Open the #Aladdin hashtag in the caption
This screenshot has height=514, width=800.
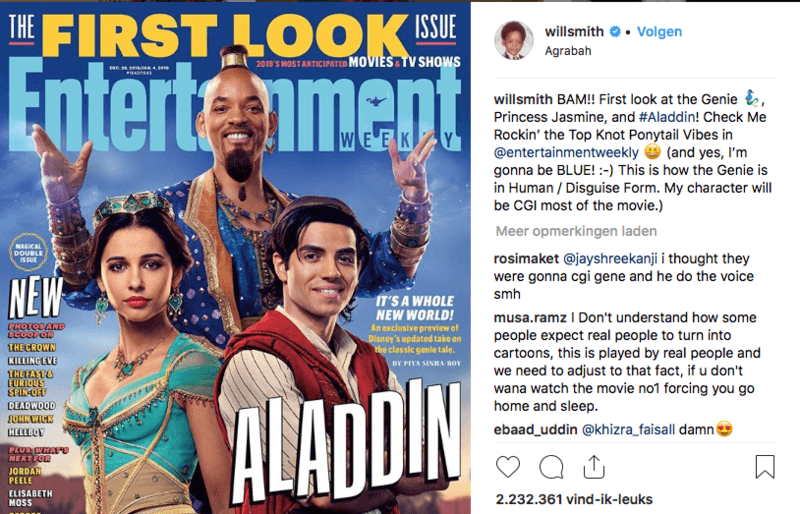pos(667,117)
